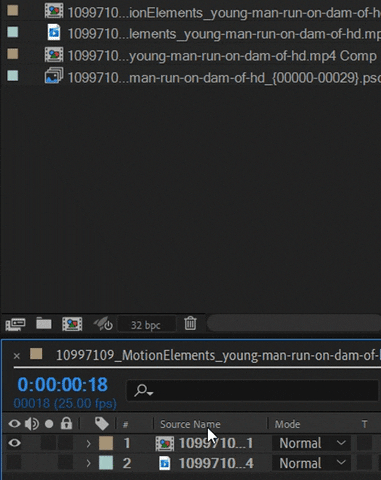Screen dimensions: 381x480
Task: Open the Interpret Footage icon
Action: point(15,324)
